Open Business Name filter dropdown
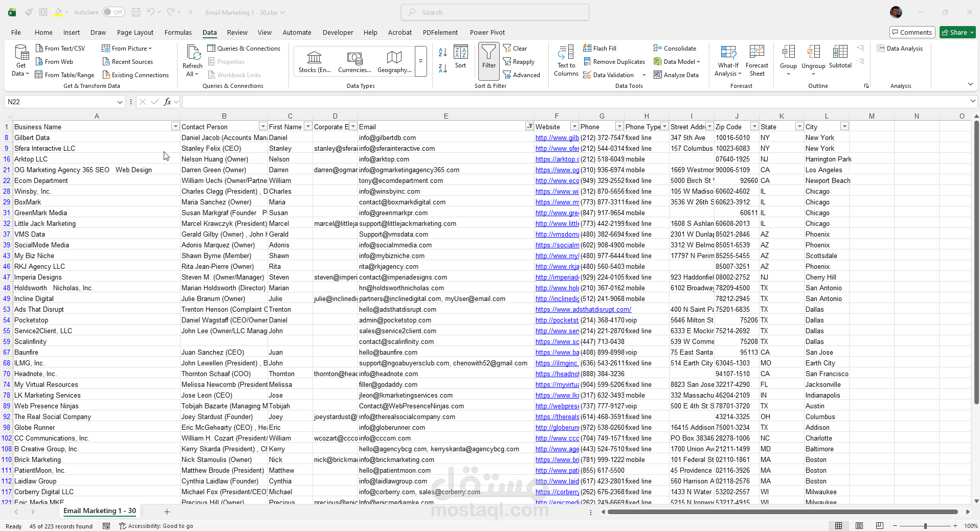The height and width of the screenshot is (531, 980). pos(175,126)
